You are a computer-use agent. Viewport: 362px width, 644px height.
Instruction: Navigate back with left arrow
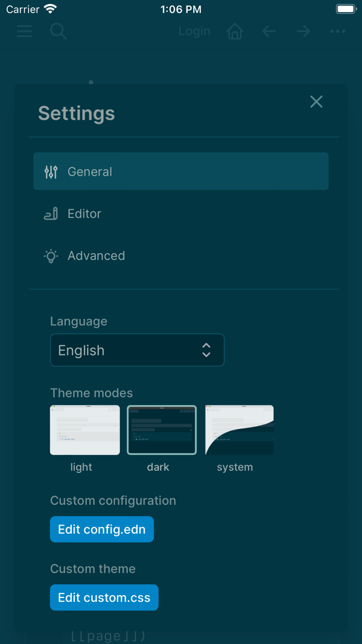tap(269, 31)
